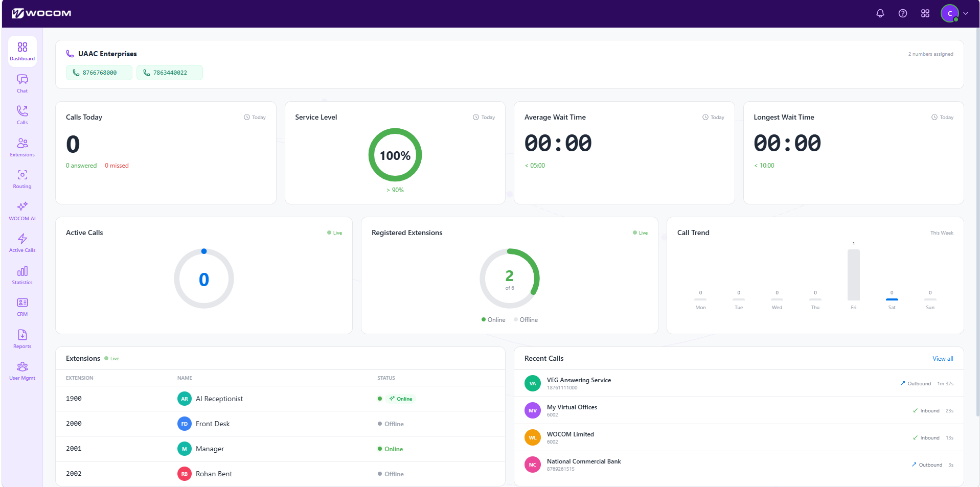
Task: Click the AR avatar for AI Receptionist
Action: [185, 399]
